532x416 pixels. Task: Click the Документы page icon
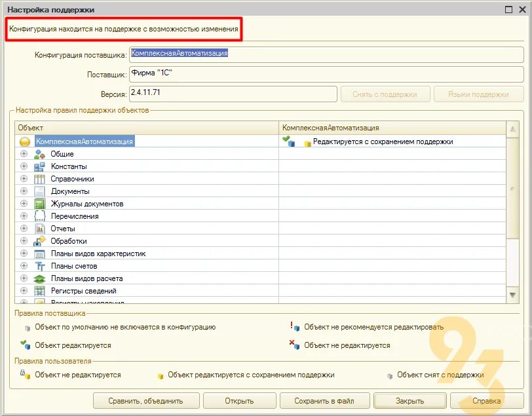pos(39,191)
